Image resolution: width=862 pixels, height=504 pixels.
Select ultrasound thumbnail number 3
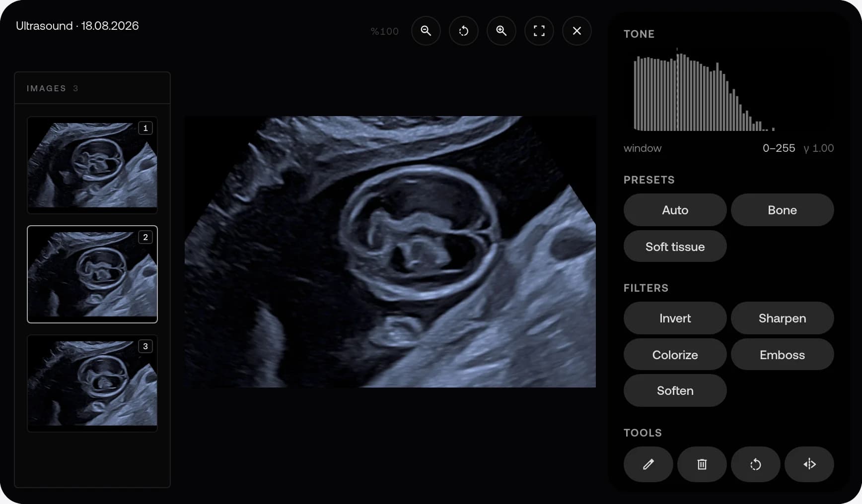coord(92,383)
